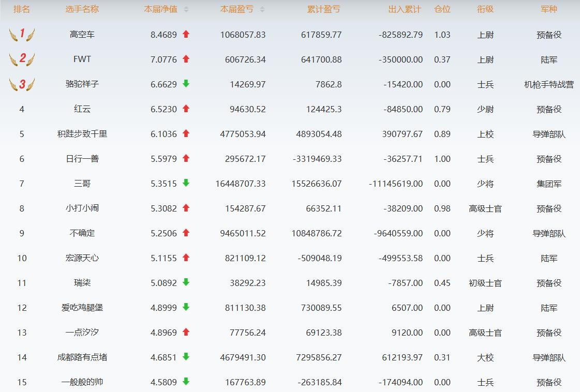Click green down arrow in 三哥 row
Screen dimensions: 580x392
(x=186, y=183)
